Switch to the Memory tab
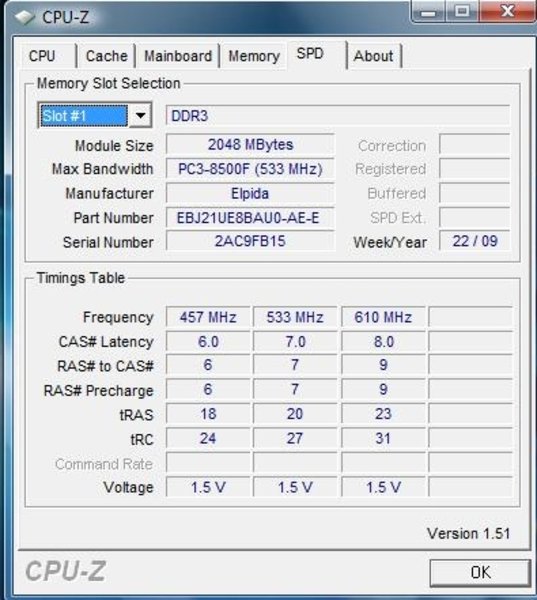Image resolution: width=537 pixels, height=600 pixels. [x=254, y=56]
